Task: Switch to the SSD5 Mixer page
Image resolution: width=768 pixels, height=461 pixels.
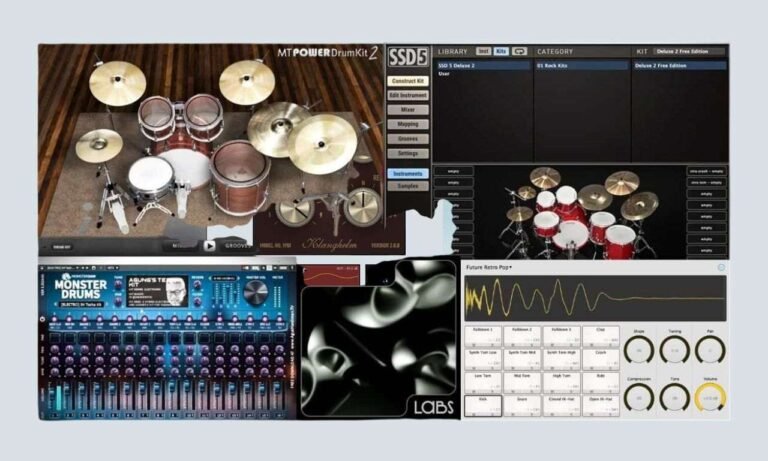Action: click(x=408, y=110)
